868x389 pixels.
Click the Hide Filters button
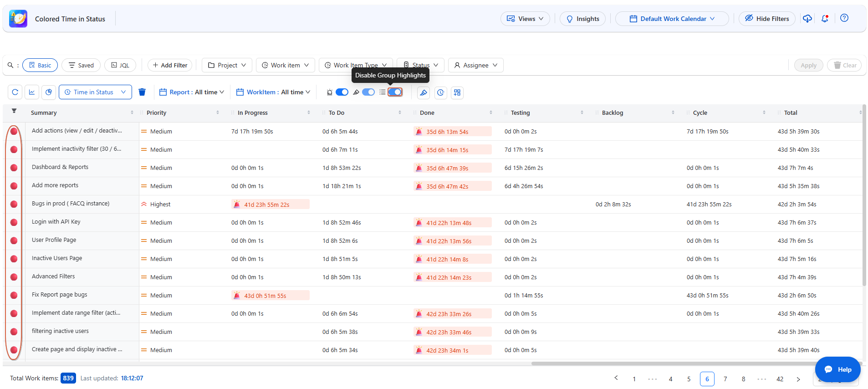pos(767,19)
